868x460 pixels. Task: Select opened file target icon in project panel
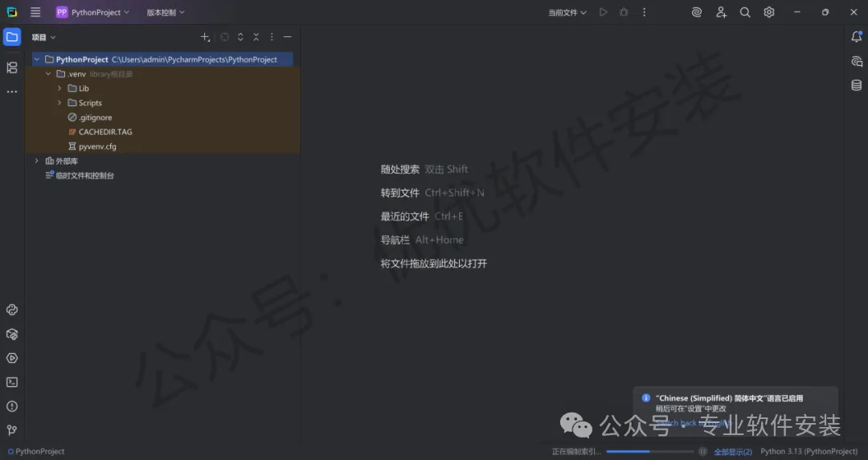[x=225, y=37]
